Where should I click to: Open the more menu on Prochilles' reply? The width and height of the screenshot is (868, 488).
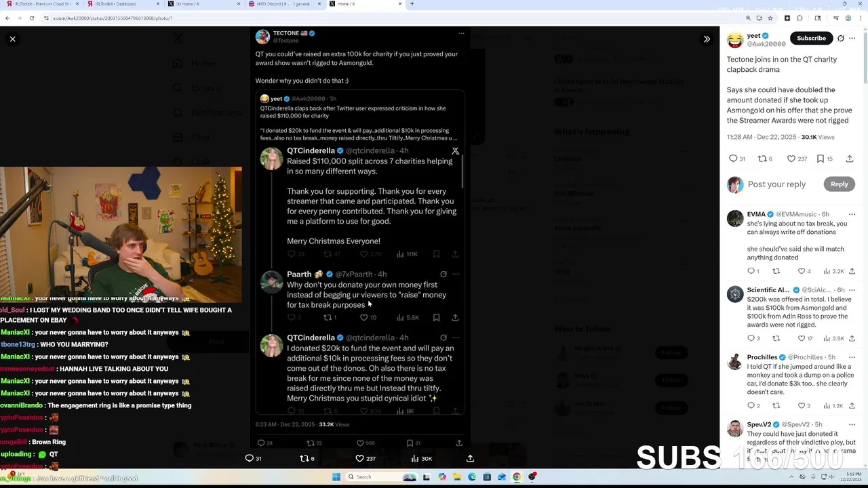[x=852, y=357]
